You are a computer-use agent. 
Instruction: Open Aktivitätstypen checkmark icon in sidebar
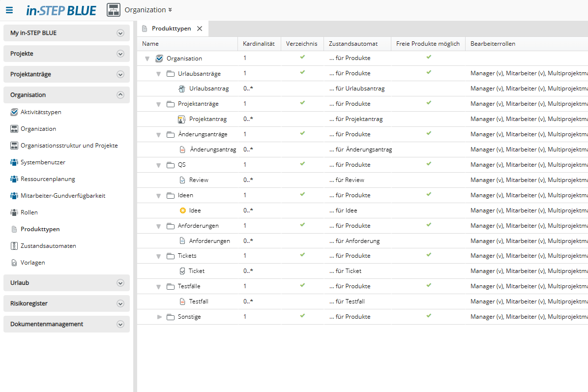(14, 112)
